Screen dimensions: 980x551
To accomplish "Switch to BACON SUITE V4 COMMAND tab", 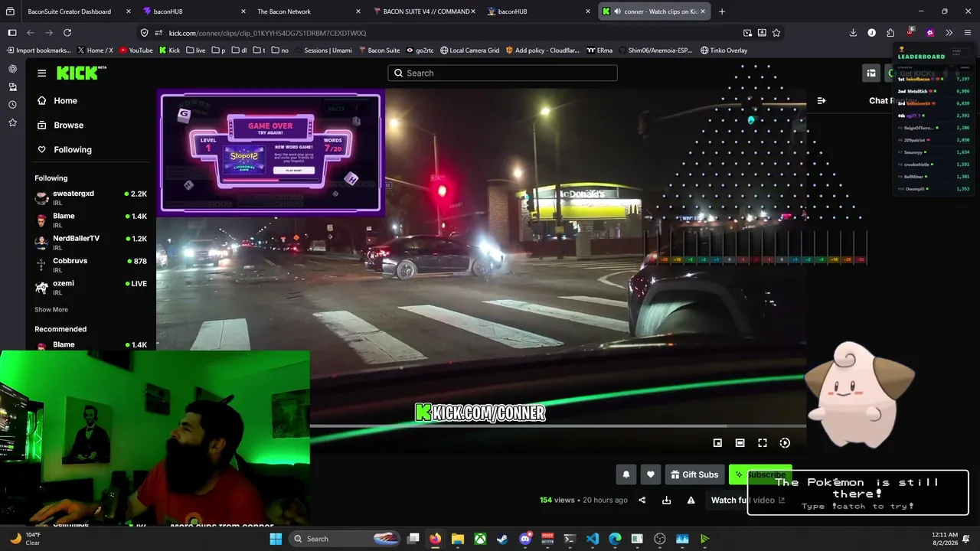I will tap(426, 11).
